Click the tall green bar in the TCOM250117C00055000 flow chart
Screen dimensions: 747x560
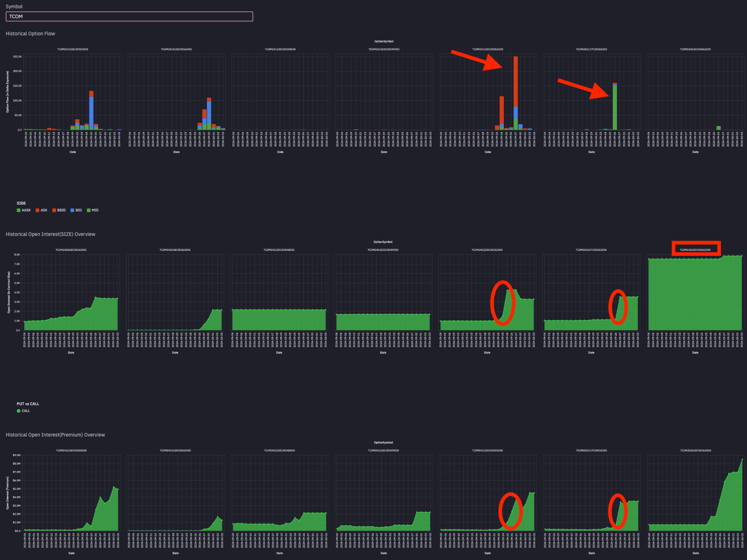pos(615,108)
